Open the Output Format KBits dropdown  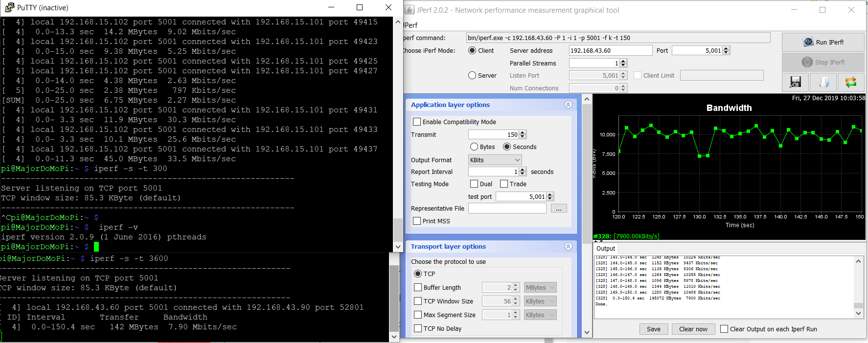pyautogui.click(x=495, y=160)
